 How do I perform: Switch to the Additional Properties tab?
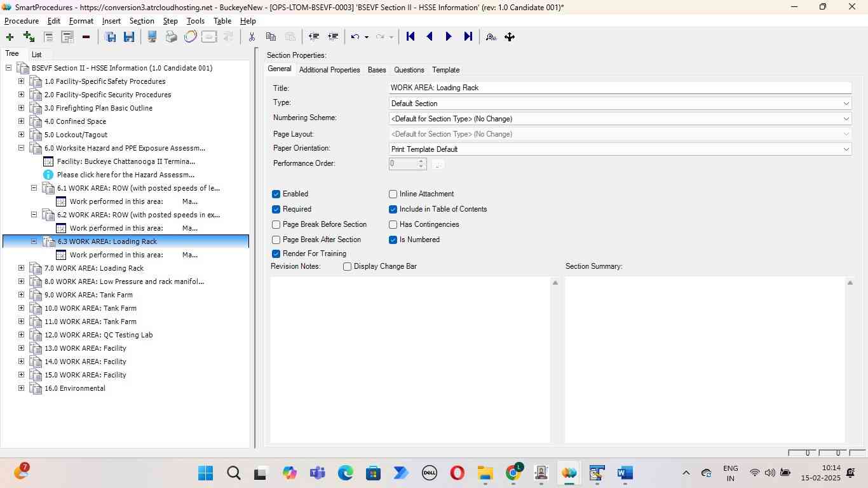pyautogui.click(x=329, y=70)
